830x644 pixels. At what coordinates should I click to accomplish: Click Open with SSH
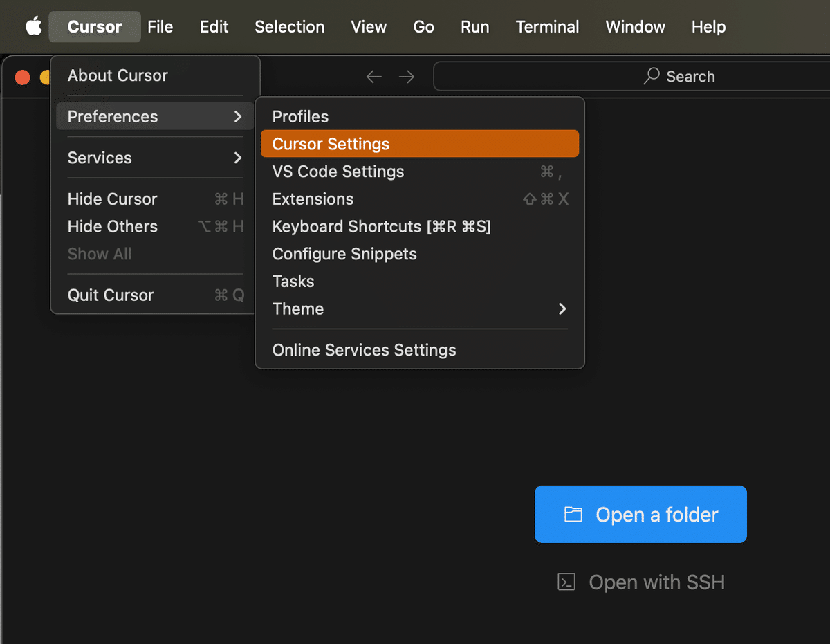[x=641, y=582]
